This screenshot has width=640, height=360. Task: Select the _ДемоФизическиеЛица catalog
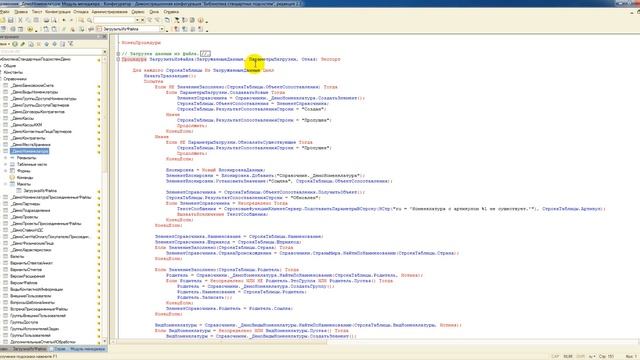[32, 243]
